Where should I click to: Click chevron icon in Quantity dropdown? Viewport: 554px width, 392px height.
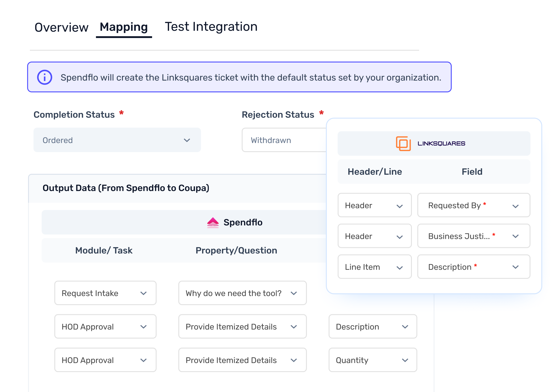pos(405,360)
